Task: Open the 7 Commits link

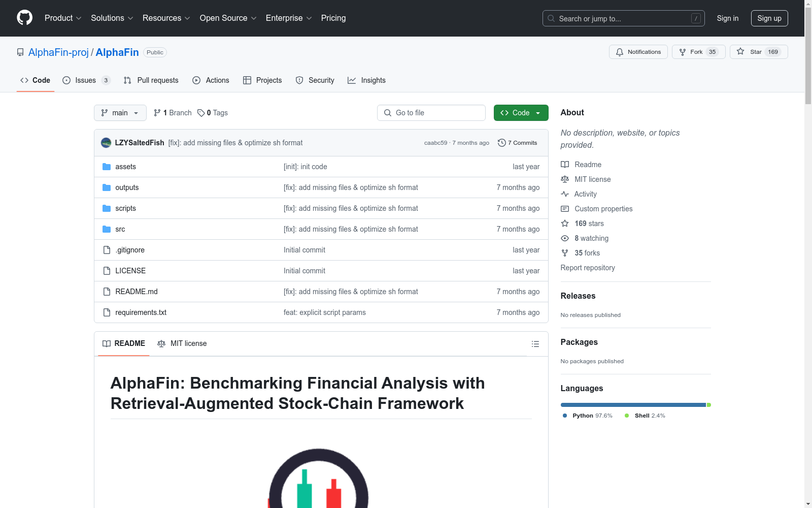Action: coord(518,143)
